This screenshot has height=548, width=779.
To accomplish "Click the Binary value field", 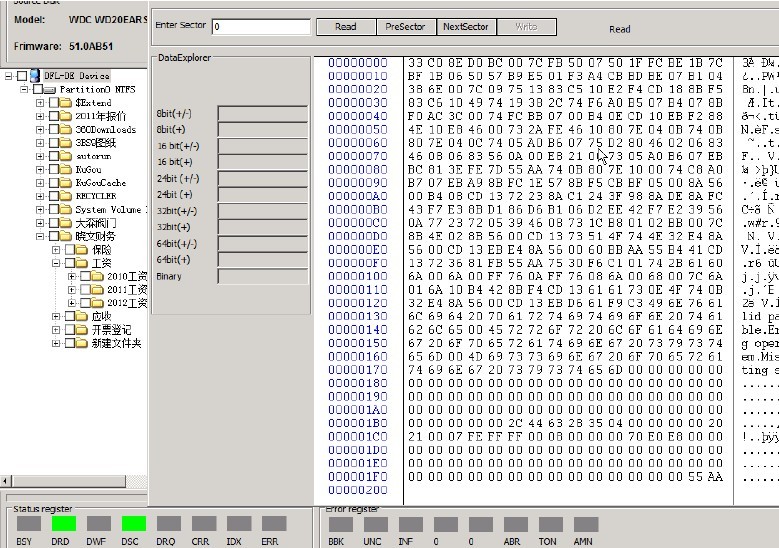I will [x=263, y=276].
